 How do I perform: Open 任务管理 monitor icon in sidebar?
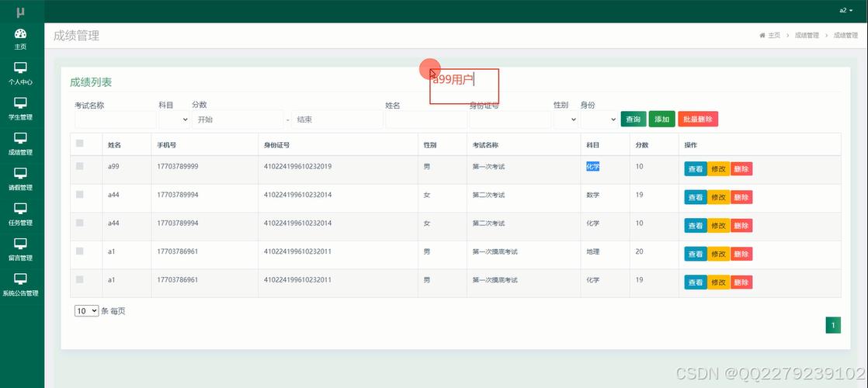pyautogui.click(x=20, y=209)
